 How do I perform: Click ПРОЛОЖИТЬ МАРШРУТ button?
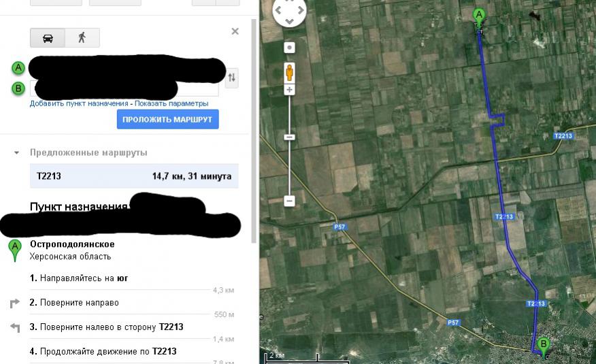click(167, 119)
